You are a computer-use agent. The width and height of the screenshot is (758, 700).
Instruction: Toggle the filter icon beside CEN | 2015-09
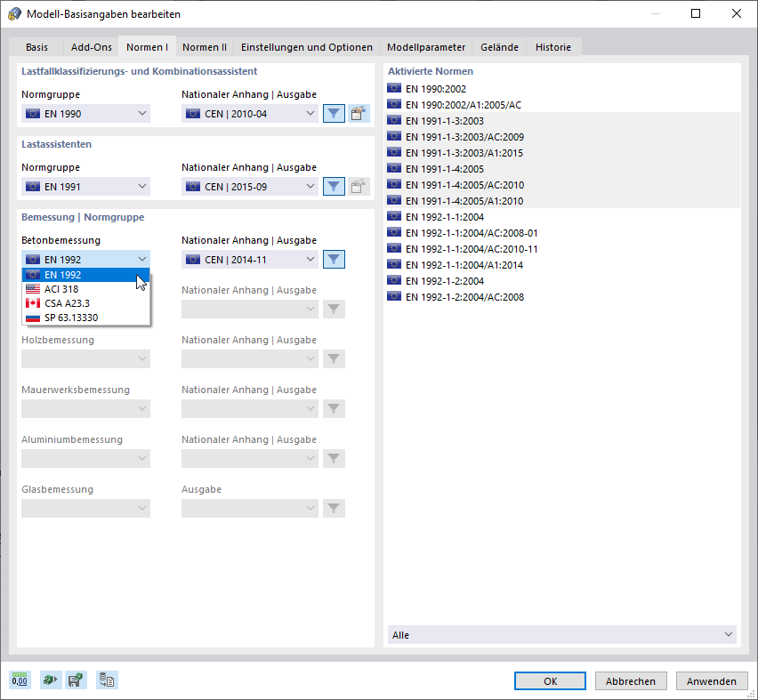pos(334,187)
